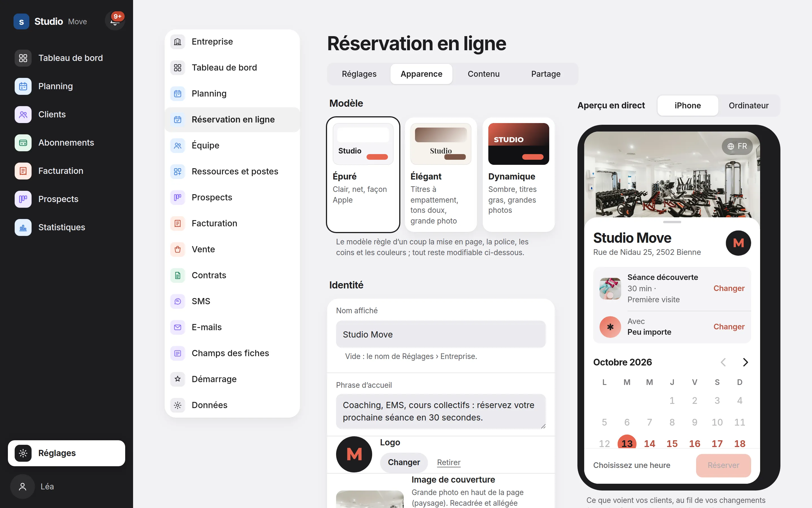Go to previous month in preview calendar
Screen dimensions: 812x508
[723, 362]
